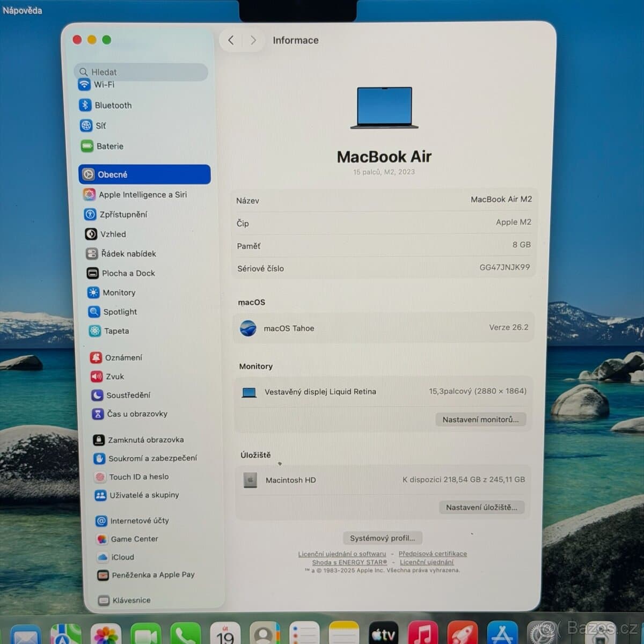Click the Nastavení úložiště... button
The image size is (644, 644).
(x=481, y=507)
